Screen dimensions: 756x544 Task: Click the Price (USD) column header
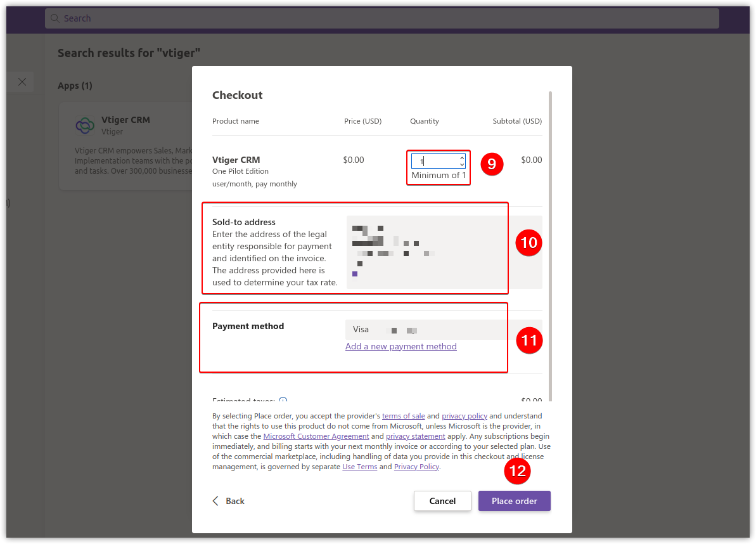[x=362, y=121]
